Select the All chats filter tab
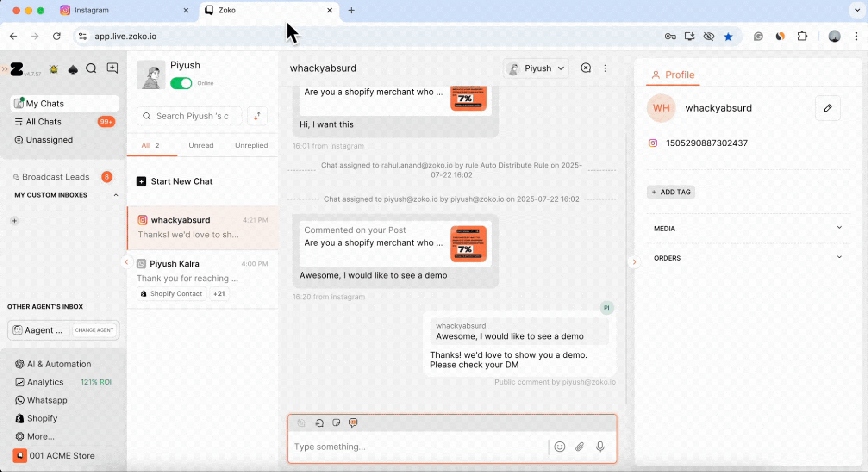 151,145
